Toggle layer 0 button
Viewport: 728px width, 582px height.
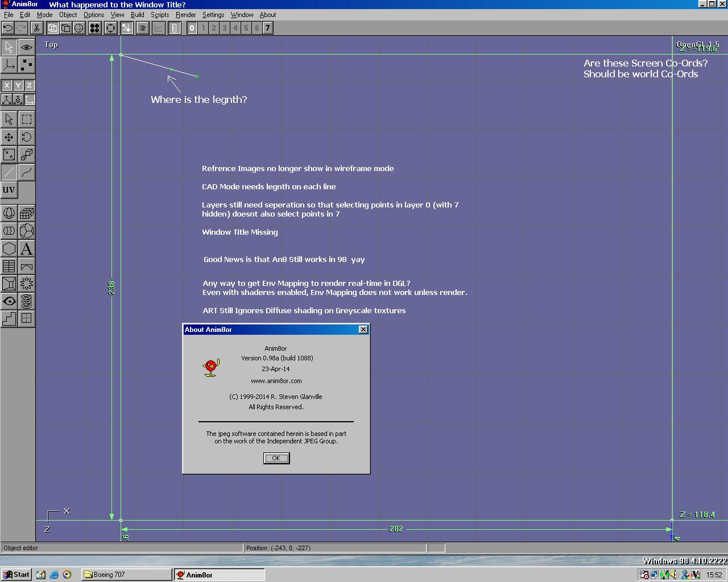[192, 27]
